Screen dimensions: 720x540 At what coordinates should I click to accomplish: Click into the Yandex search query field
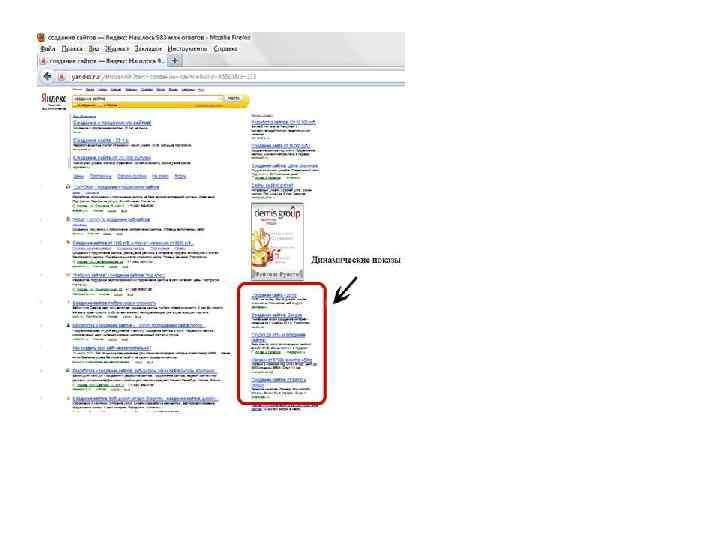[x=148, y=98]
